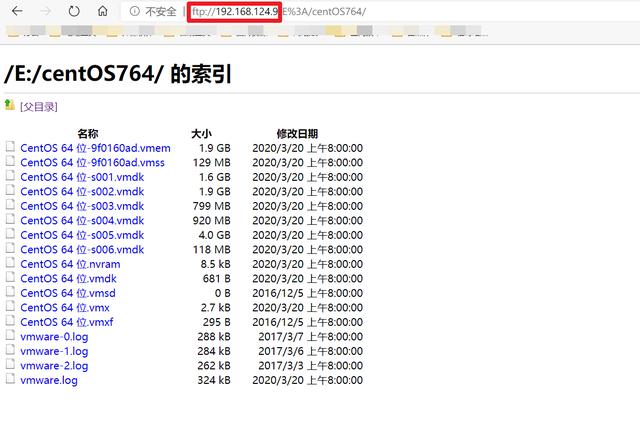Open the vmware.log file
The height and width of the screenshot is (430, 640).
click(x=49, y=380)
